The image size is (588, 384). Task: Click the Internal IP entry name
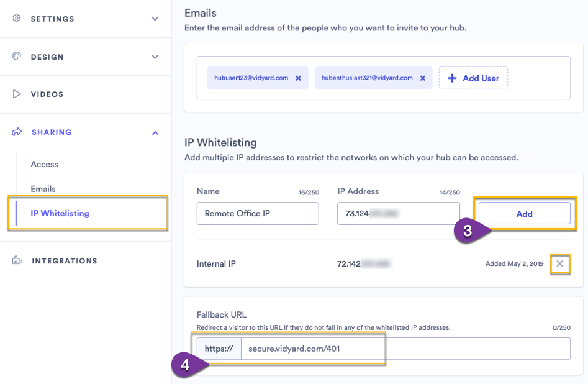pos(216,263)
